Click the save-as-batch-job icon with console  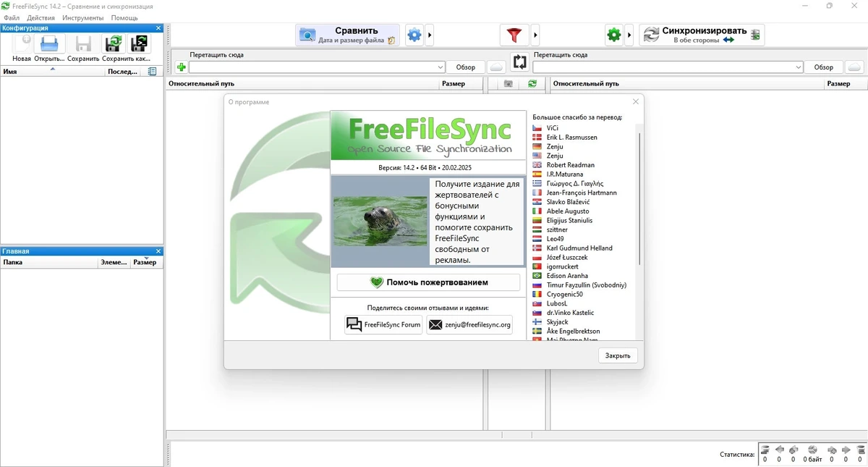click(139, 43)
